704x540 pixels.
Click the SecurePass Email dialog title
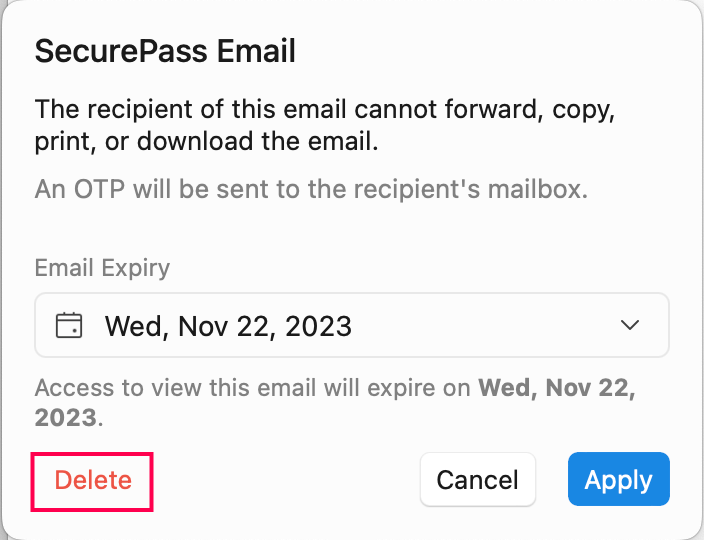click(165, 51)
